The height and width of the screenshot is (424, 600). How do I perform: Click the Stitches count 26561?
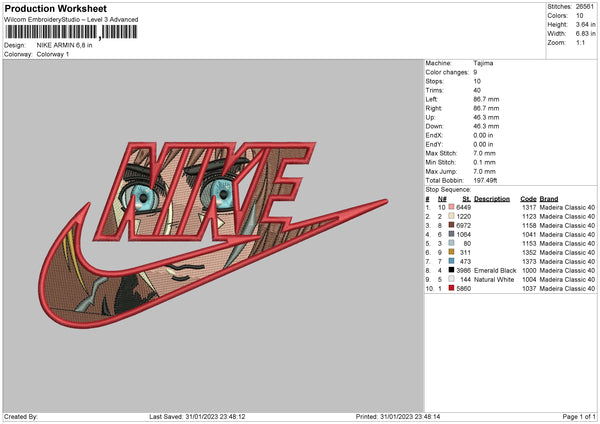pos(585,7)
